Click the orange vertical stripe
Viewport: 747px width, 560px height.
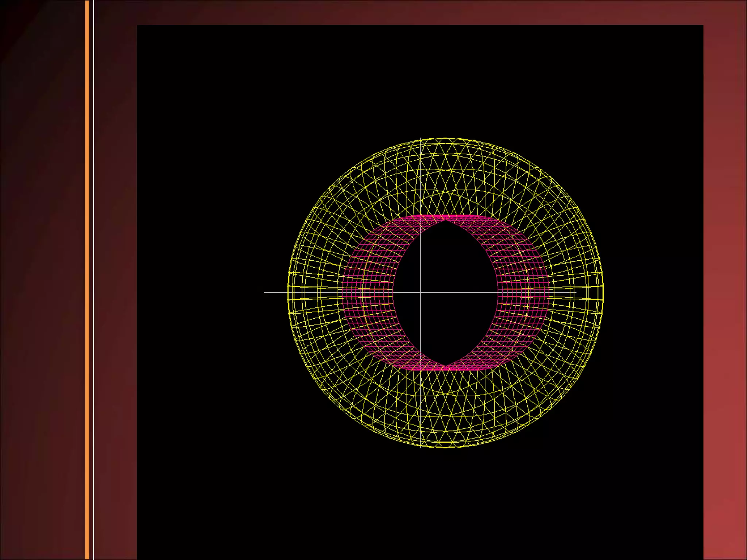87,280
